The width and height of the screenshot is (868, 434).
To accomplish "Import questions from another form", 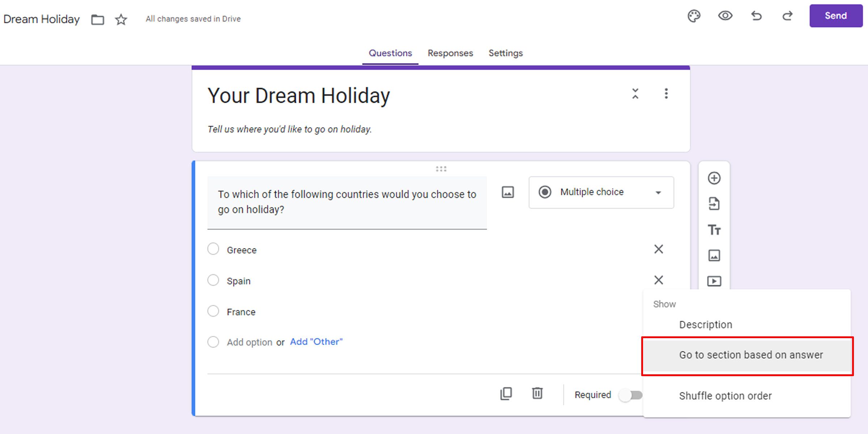I will click(x=714, y=204).
